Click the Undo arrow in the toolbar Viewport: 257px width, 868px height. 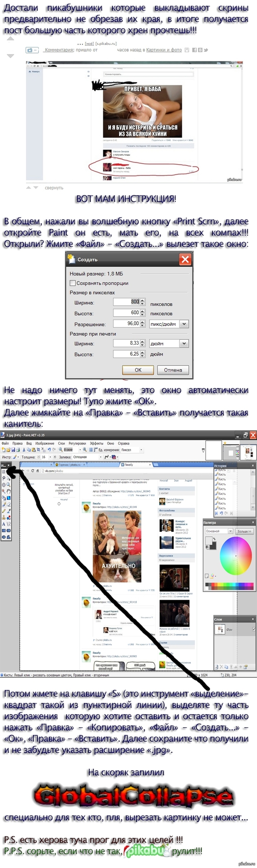pyautogui.click(x=49, y=450)
